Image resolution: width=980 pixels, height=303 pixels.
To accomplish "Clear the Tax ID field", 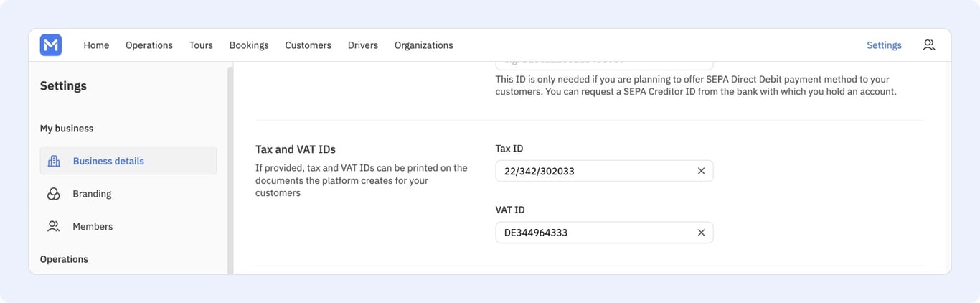I will click(701, 171).
